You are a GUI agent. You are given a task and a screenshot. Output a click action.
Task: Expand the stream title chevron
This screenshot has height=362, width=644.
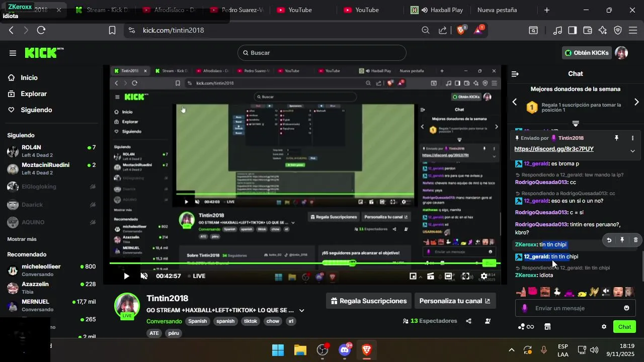point(302,311)
